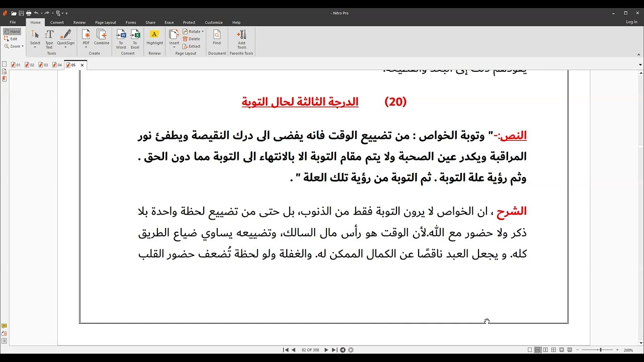
Task: Open file icon in quick access toolbar
Action: click(x=14, y=13)
